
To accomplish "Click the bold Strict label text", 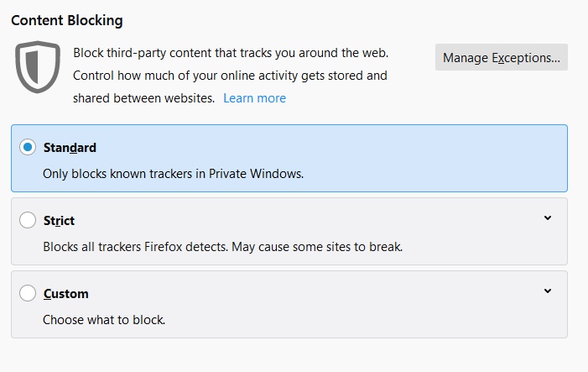I will [59, 221].
